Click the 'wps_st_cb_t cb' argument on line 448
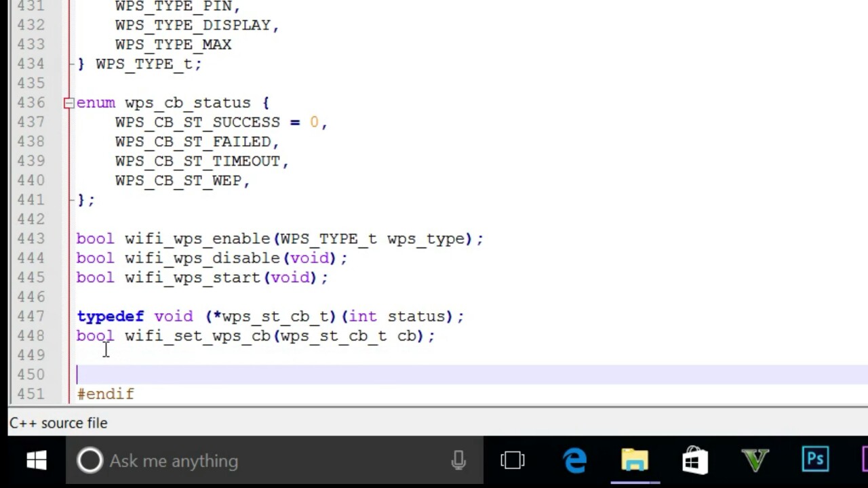 click(x=348, y=336)
